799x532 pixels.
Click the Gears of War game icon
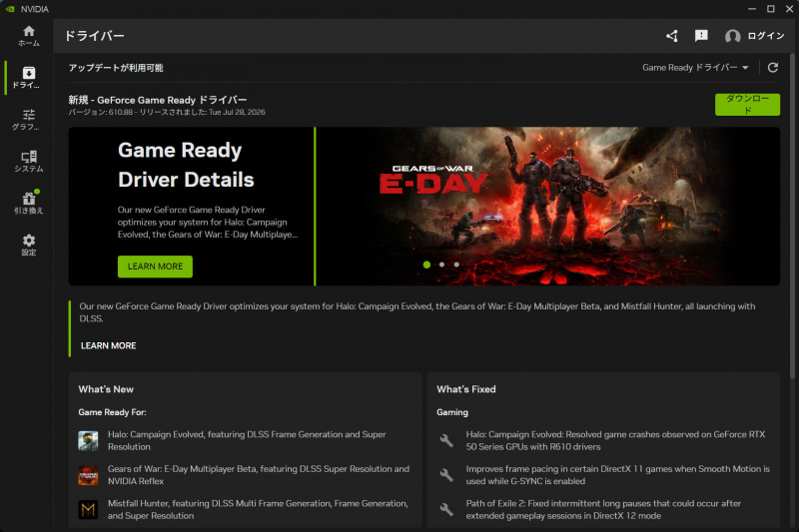tap(88, 475)
